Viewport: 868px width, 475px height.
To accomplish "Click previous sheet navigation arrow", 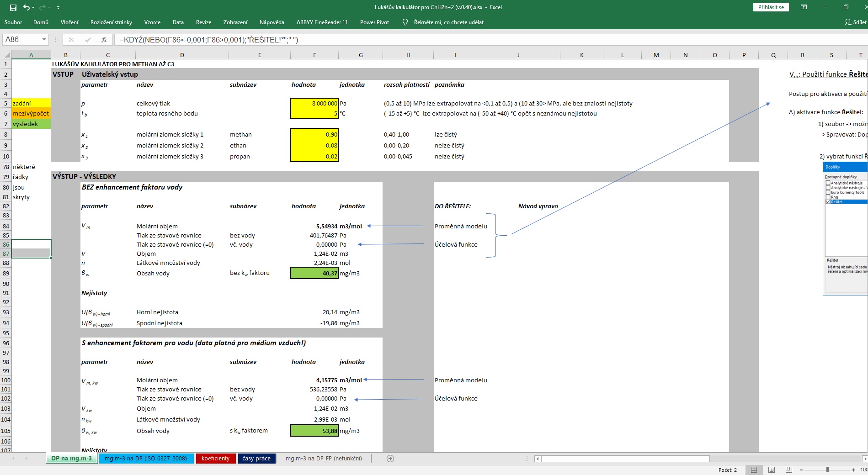I will [x=14, y=458].
